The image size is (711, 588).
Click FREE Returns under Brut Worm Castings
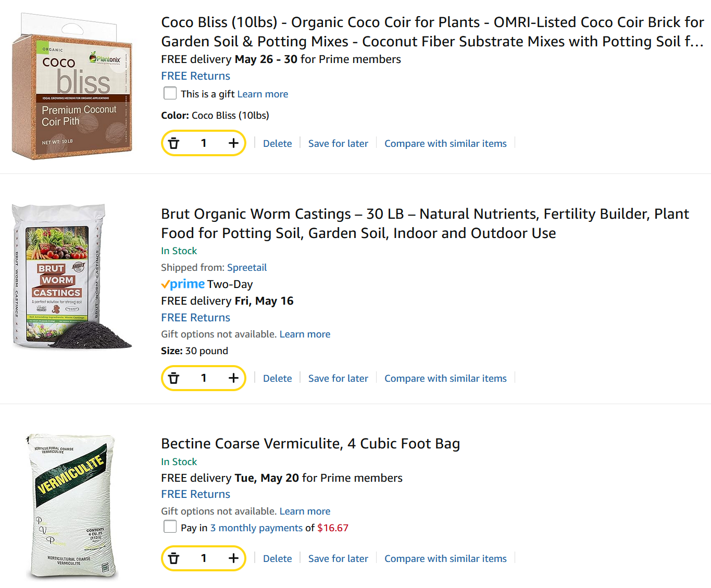[x=195, y=317]
